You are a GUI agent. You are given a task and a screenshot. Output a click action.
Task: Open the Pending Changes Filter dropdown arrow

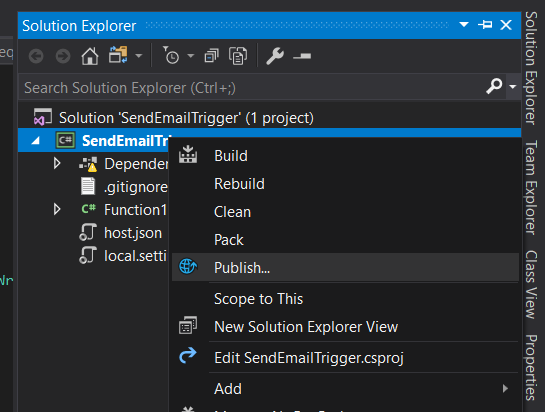click(190, 56)
